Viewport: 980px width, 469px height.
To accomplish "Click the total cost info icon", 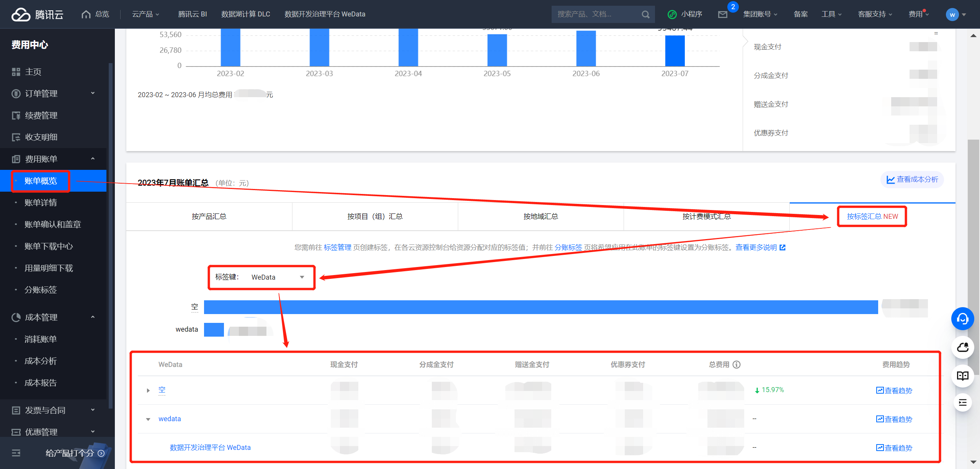I will click(737, 365).
